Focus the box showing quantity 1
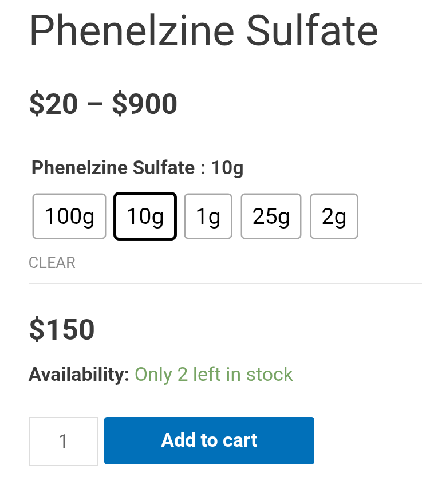 click(x=63, y=441)
